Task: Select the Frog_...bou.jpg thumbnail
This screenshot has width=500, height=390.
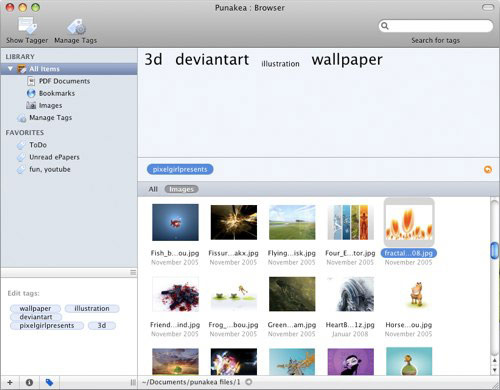Action: (234, 294)
